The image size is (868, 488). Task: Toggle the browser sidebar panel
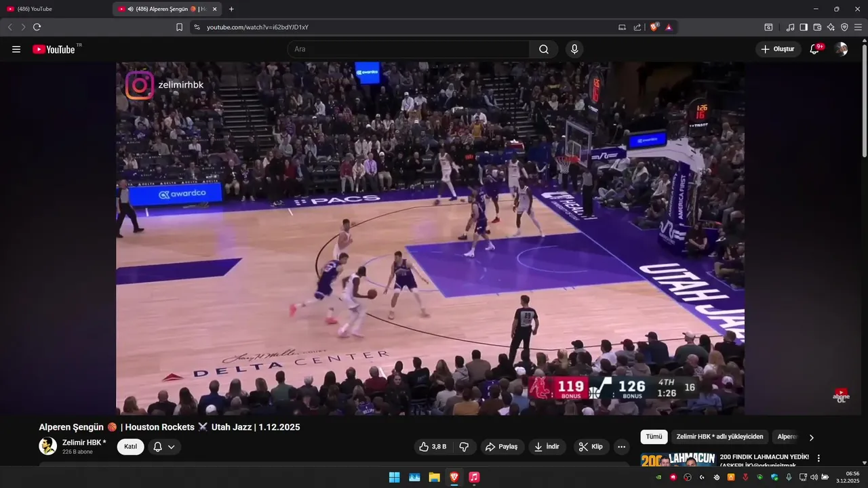pos(804,27)
